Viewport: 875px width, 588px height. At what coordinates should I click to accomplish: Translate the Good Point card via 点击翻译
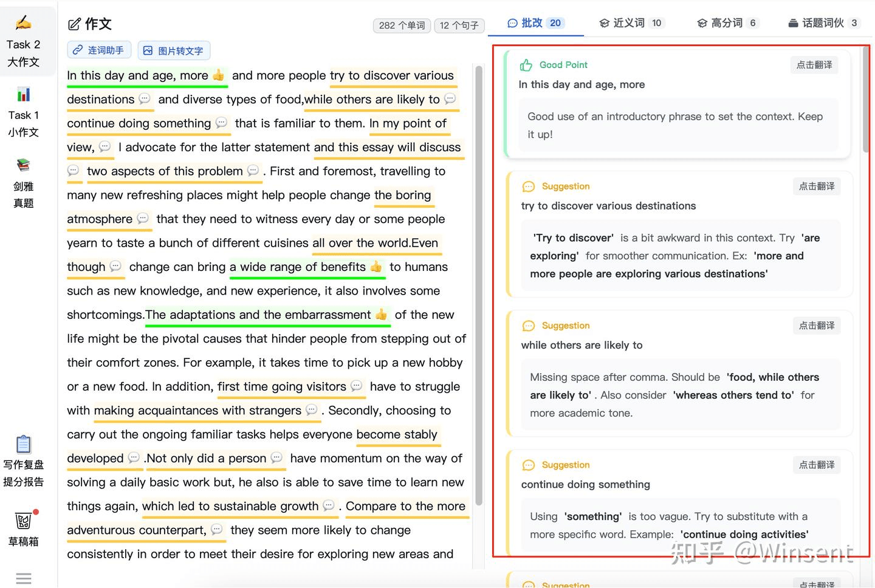[814, 65]
